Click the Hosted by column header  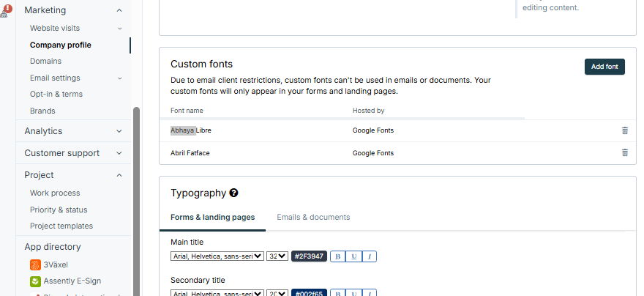[368, 111]
